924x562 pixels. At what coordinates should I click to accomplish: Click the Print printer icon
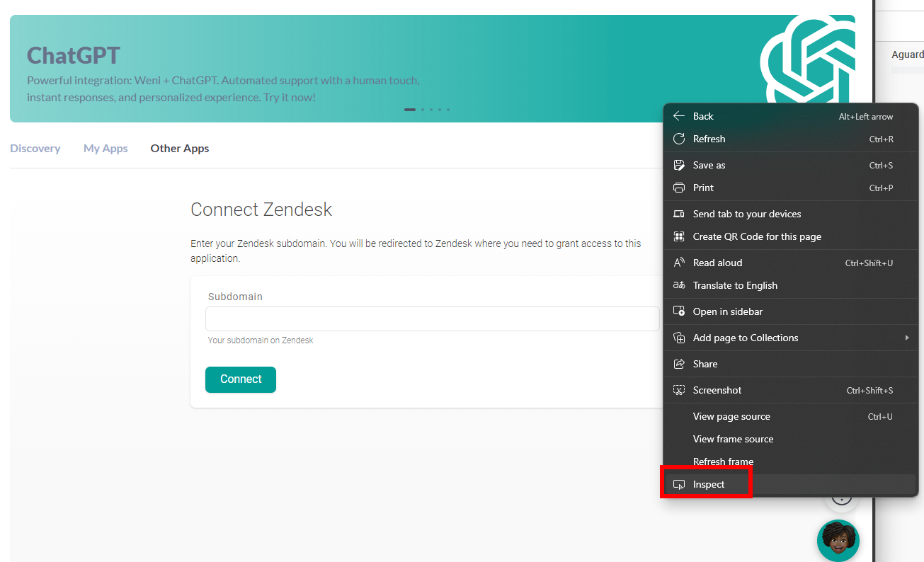[679, 188]
